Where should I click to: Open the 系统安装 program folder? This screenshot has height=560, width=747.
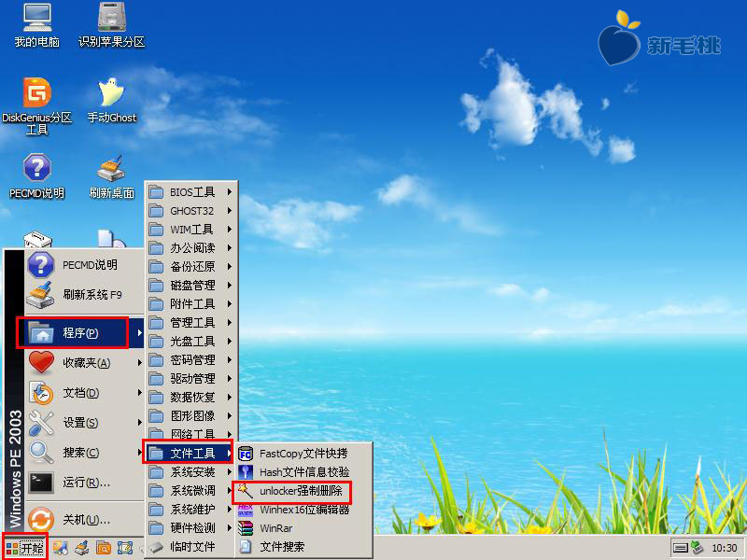click(x=191, y=472)
